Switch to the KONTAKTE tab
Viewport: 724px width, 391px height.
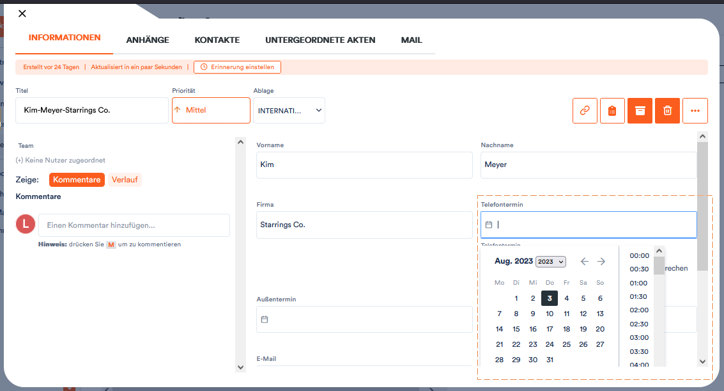click(217, 40)
